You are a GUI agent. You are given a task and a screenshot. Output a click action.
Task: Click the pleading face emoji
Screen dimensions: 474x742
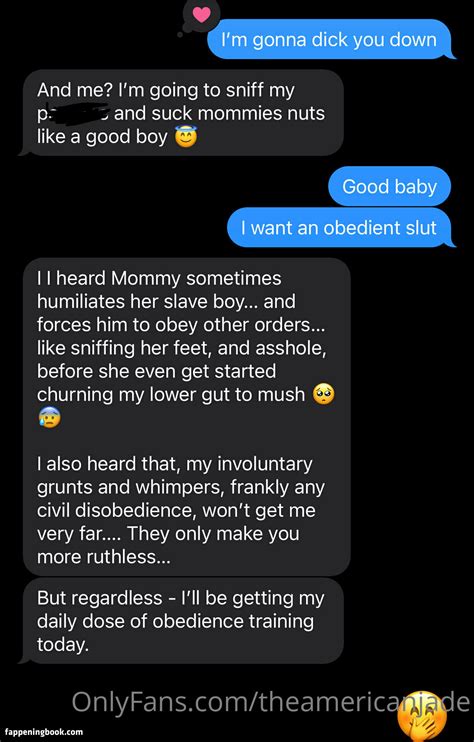[324, 395]
